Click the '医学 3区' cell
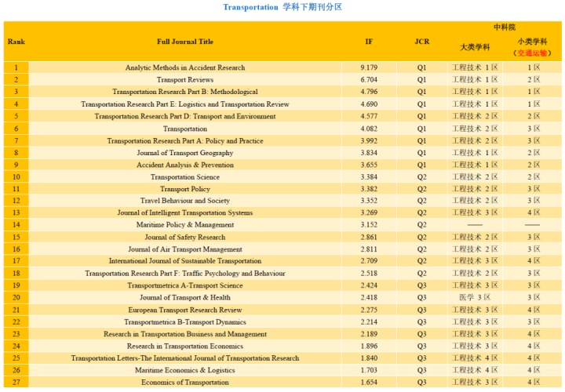Image resolution: width=565 pixels, height=392 pixels. pyautogui.click(x=475, y=298)
